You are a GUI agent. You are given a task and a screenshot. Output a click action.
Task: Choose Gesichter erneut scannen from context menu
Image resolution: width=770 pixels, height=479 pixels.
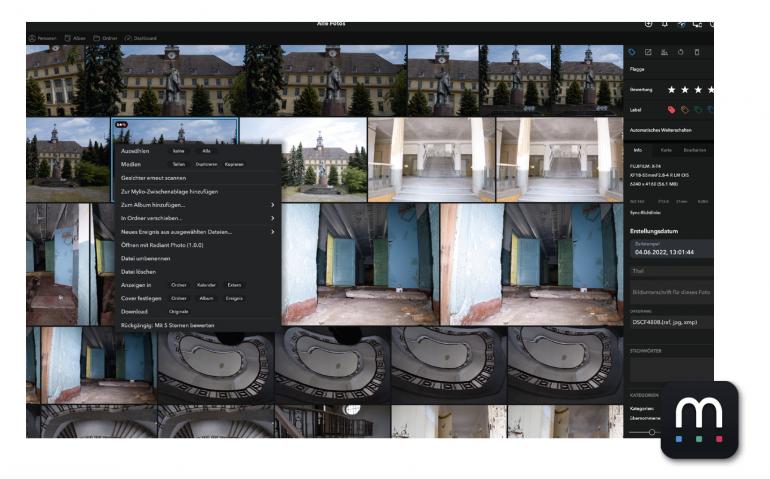pyautogui.click(x=153, y=178)
